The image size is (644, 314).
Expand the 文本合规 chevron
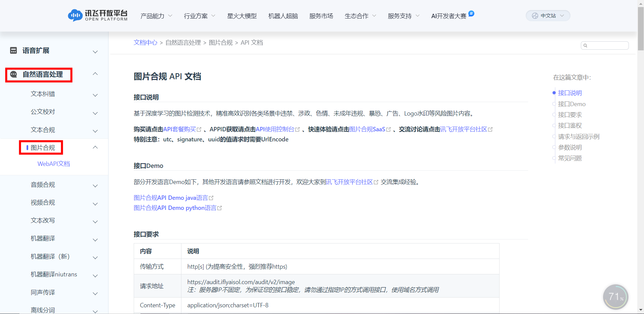95,131
